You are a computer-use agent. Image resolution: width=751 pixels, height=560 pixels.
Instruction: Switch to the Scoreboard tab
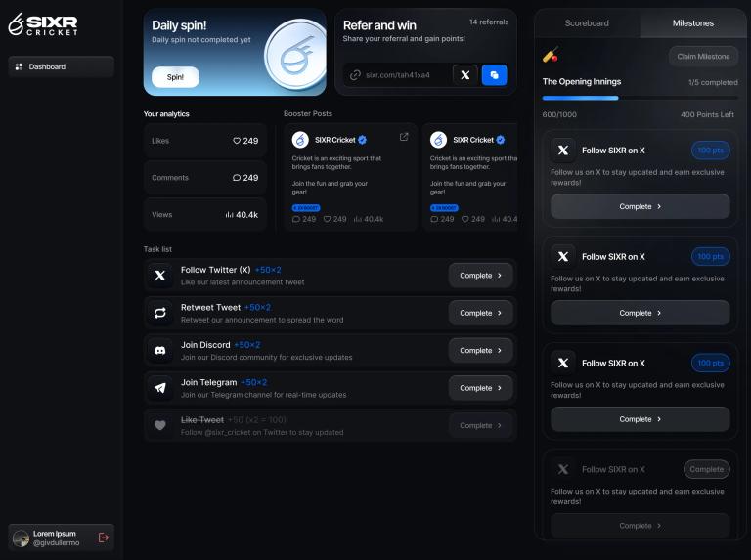click(x=587, y=23)
